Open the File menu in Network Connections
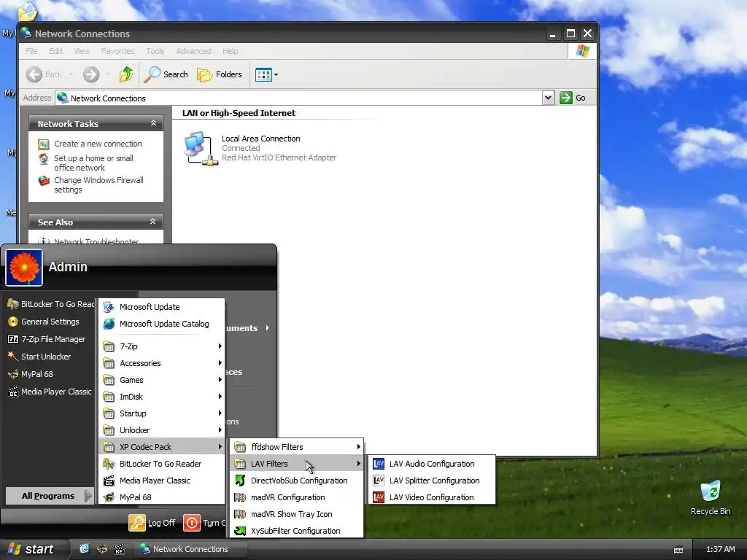The width and height of the screenshot is (747, 560). 31,51
